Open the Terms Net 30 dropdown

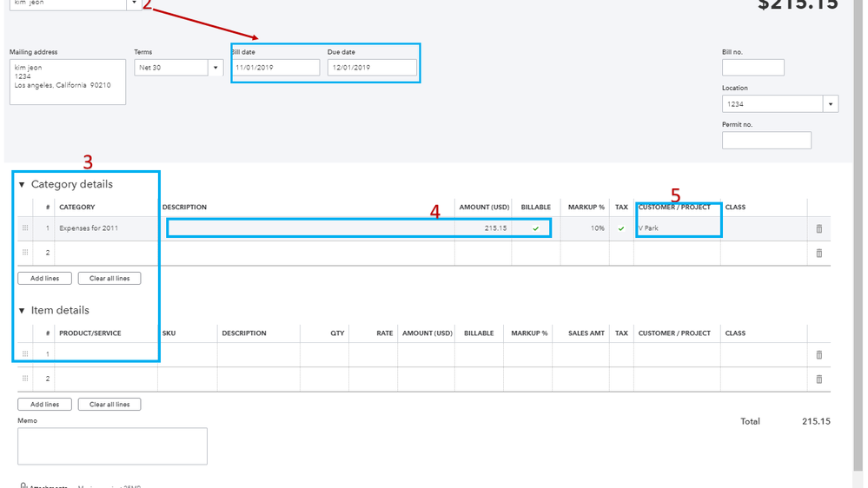(215, 68)
